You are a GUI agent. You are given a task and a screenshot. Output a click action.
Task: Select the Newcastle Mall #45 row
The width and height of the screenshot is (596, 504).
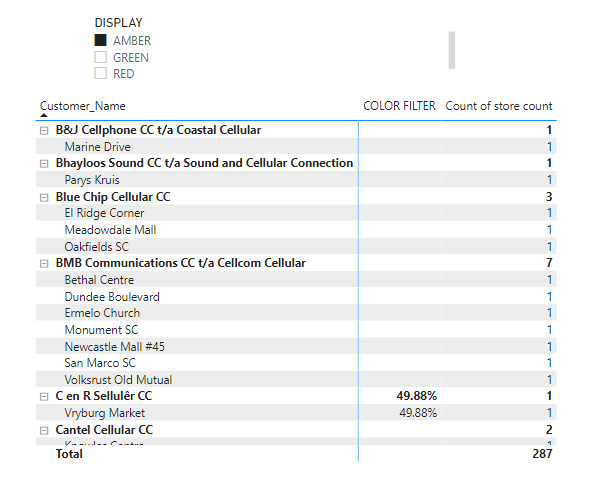click(296, 346)
